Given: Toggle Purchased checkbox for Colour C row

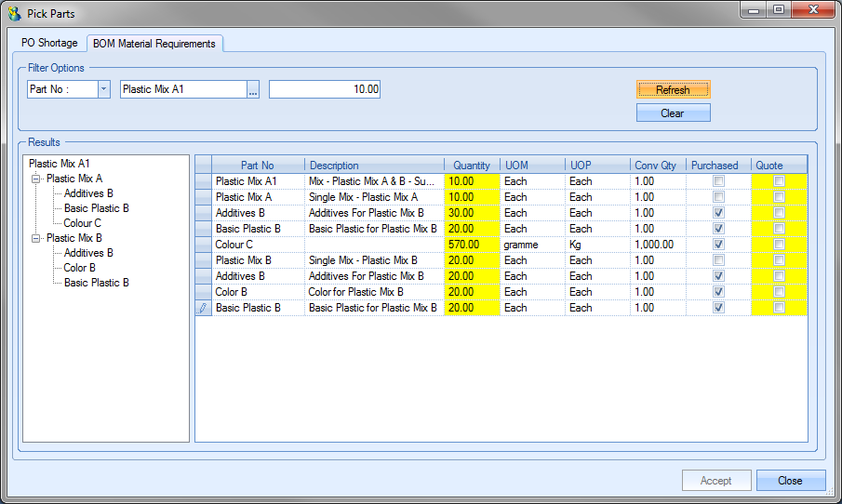Looking at the screenshot, I should click(719, 245).
